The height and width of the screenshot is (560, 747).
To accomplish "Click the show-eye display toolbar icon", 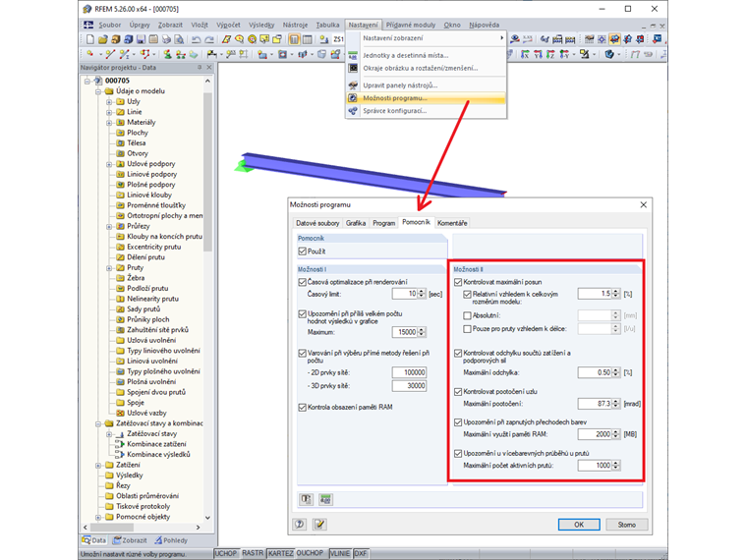I will pos(514,39).
